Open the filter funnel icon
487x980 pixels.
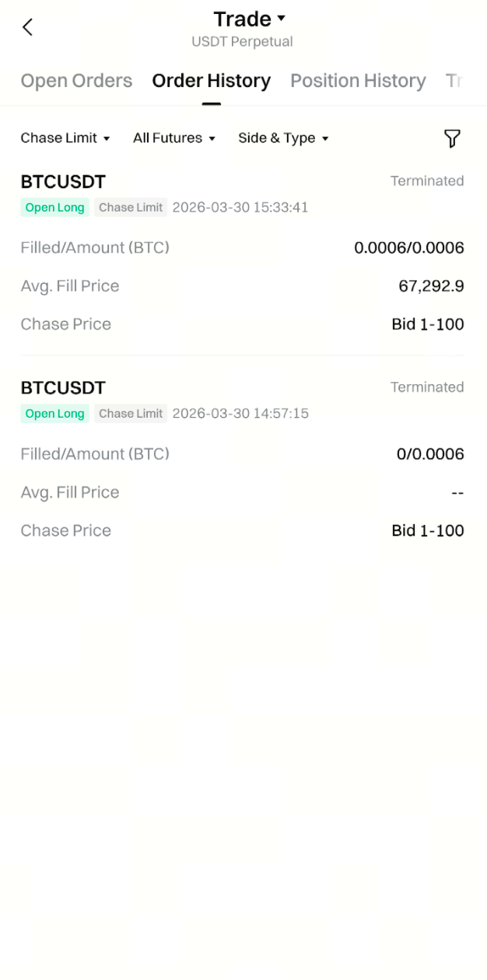(x=452, y=138)
